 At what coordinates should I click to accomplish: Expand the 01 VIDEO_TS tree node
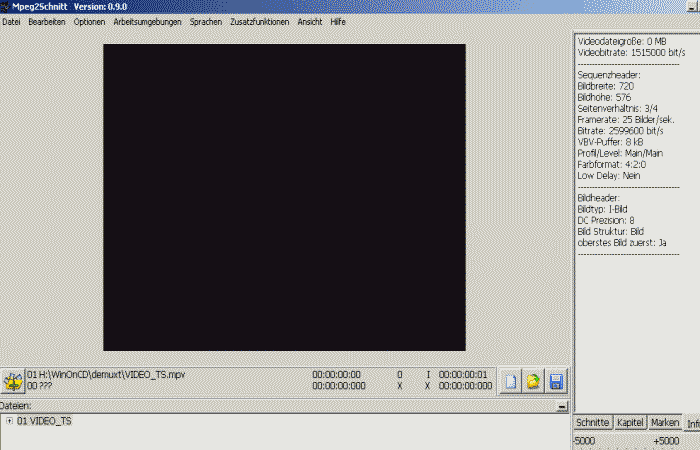coord(9,421)
